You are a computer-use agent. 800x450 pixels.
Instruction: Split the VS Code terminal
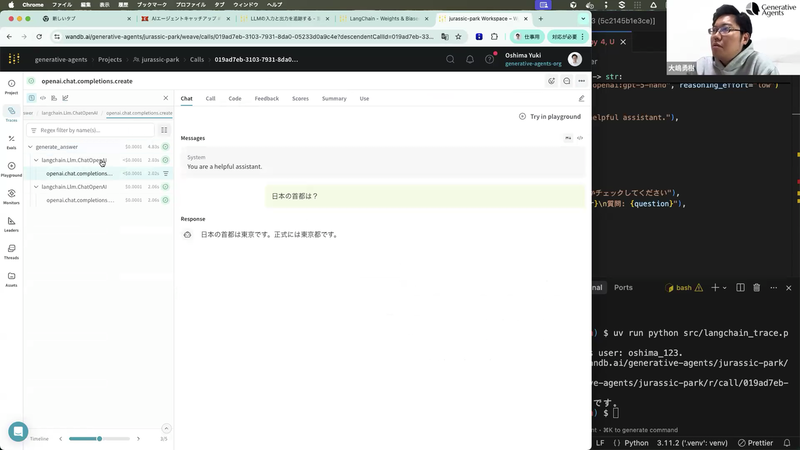tap(740, 288)
